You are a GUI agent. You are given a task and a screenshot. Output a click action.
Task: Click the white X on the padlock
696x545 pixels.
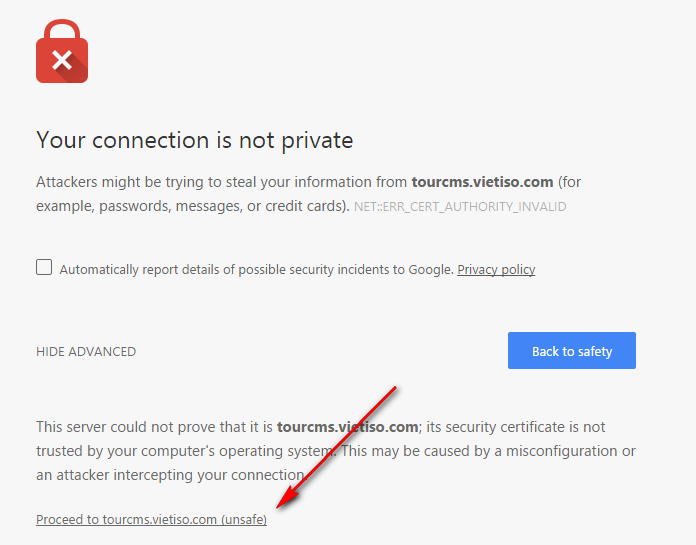[62, 60]
